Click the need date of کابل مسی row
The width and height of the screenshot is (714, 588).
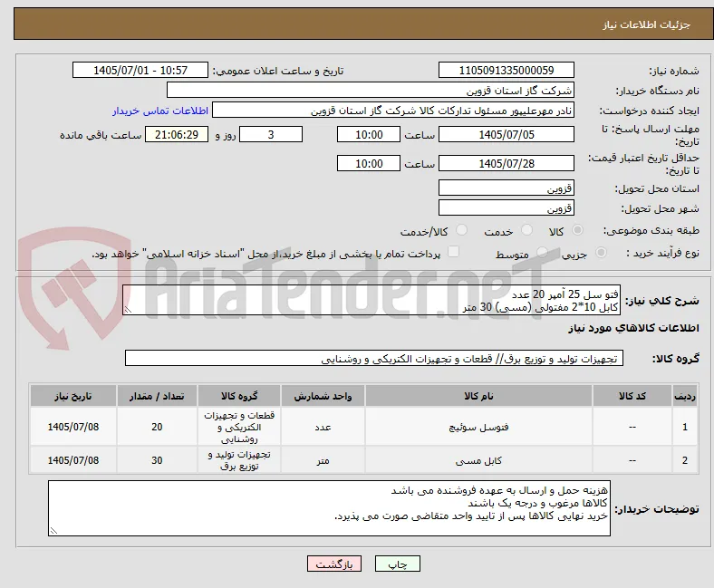click(x=73, y=460)
